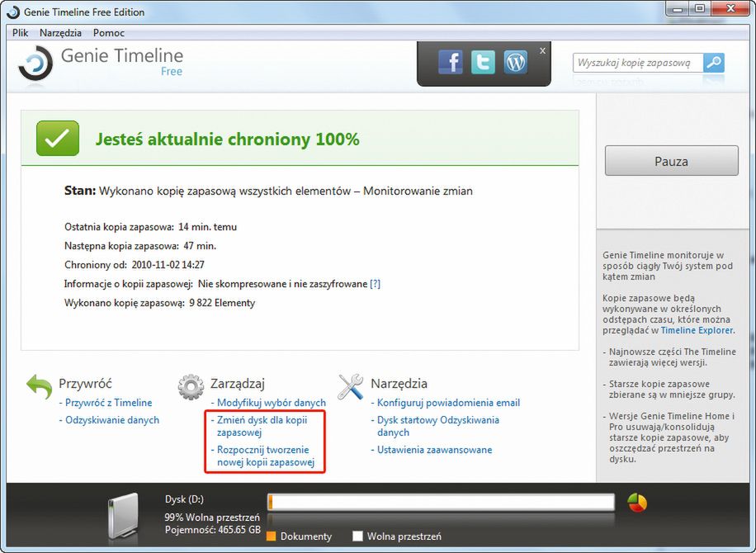Click into Wyszukaj kopię zapasową search field
This screenshot has height=553, width=756.
[637, 63]
